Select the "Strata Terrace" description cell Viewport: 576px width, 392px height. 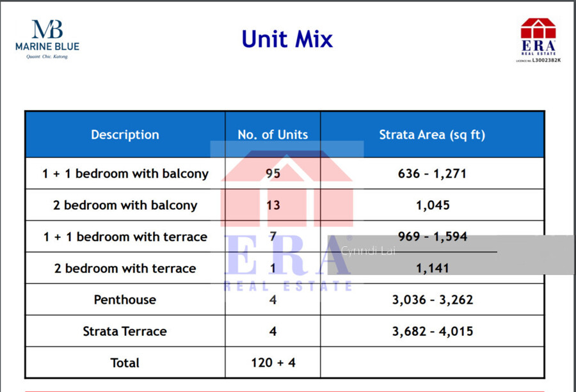tap(125, 331)
